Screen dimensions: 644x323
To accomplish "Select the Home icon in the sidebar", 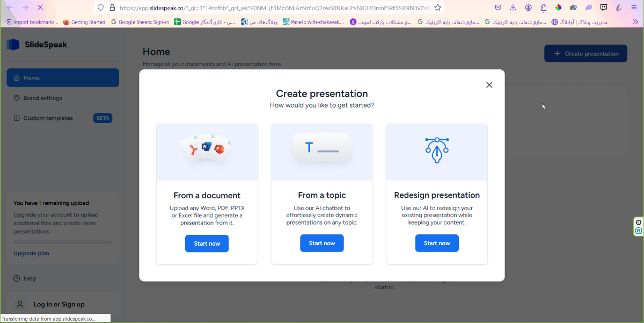I will point(17,77).
